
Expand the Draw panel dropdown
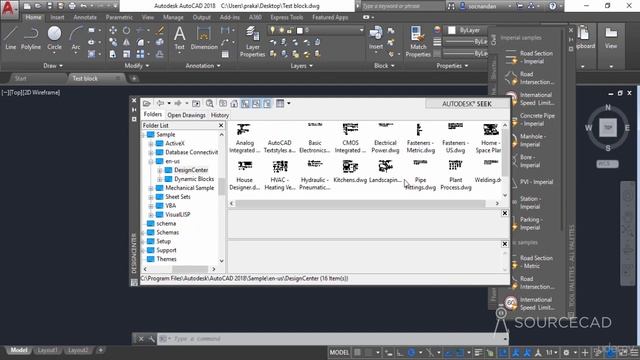point(53,66)
